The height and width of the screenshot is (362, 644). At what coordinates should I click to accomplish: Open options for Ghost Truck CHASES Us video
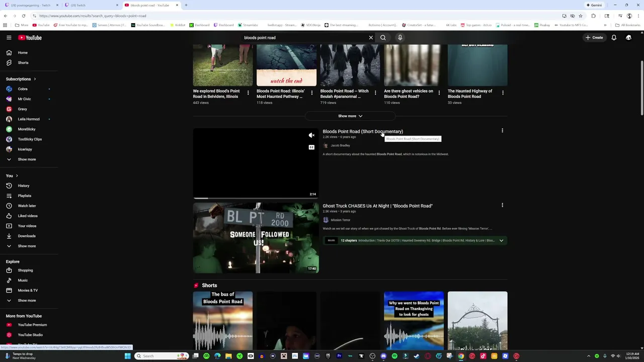[502, 205]
